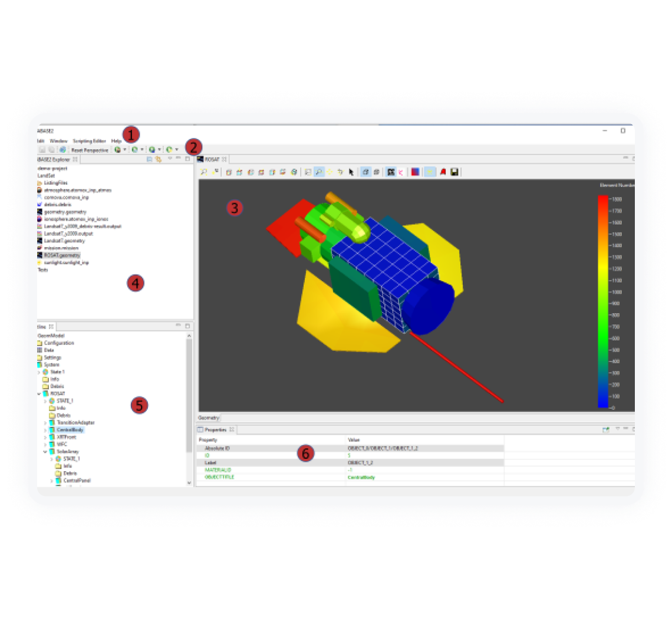This screenshot has height=618, width=672.
Task: Collapse the ROSAT node in outline tree
Action: [x=39, y=393]
